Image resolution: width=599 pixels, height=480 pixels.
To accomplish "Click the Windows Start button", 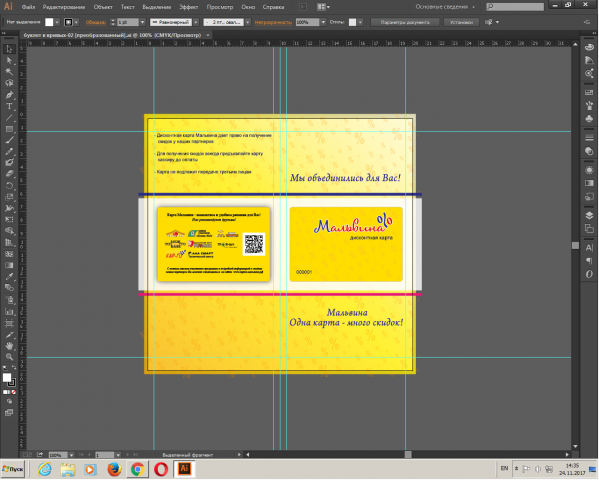I will coord(13,469).
